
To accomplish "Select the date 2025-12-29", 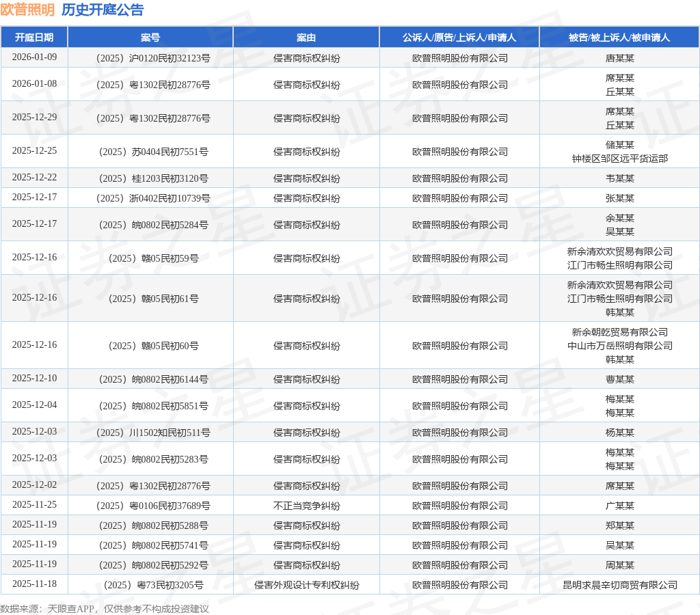I will point(34,118).
